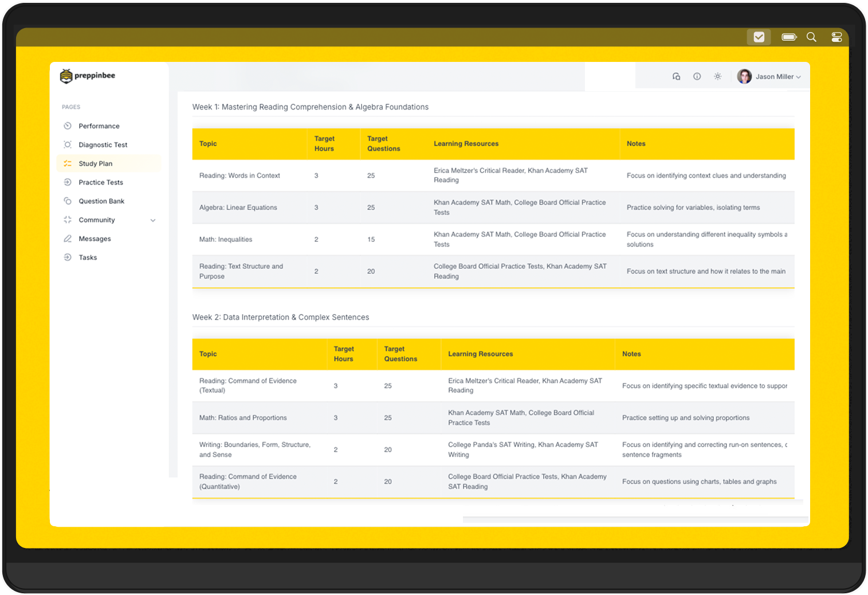
Task: Click the Week 2 Learning Resources column header
Action: coord(480,354)
